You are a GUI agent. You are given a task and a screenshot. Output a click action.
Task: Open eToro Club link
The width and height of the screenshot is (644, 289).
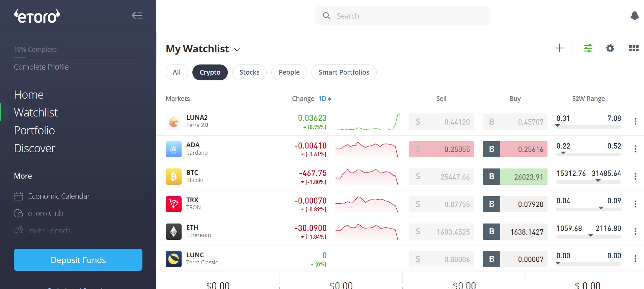[46, 213]
